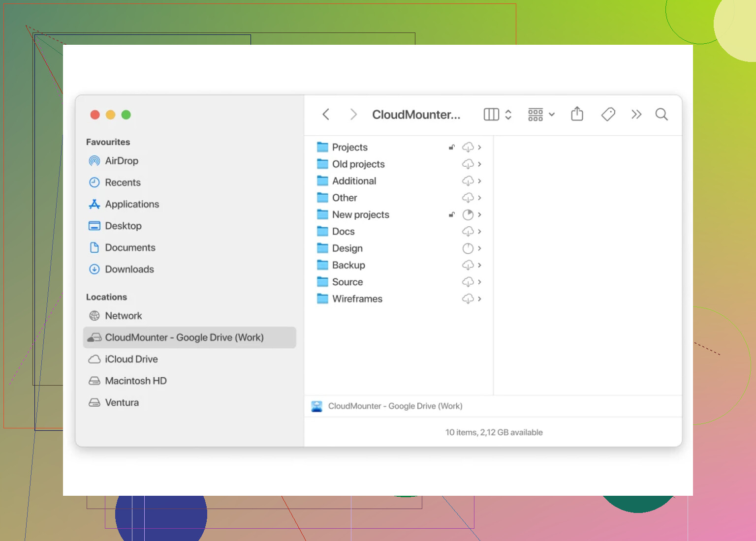
Task: Show more toolbar items via double chevron
Action: coord(636,115)
